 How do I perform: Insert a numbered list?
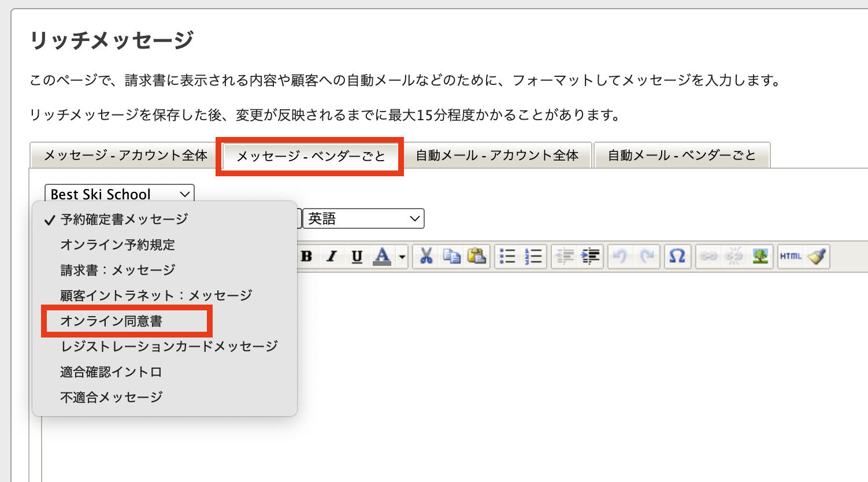click(533, 256)
